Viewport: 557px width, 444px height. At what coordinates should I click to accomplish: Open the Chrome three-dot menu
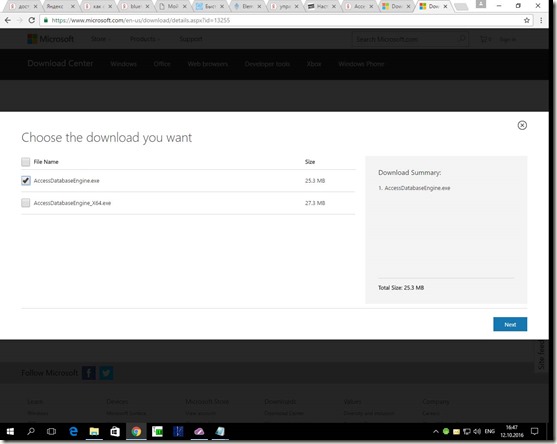541,20
